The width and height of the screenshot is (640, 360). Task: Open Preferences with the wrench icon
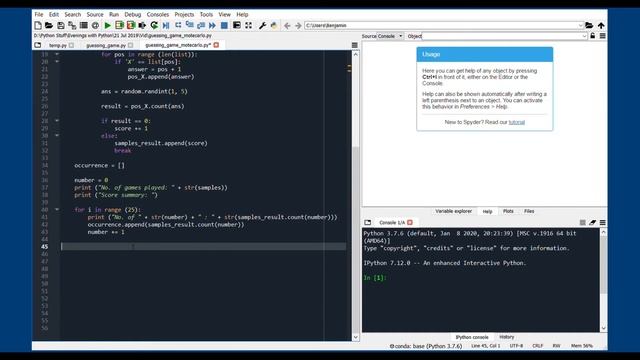(262, 25)
